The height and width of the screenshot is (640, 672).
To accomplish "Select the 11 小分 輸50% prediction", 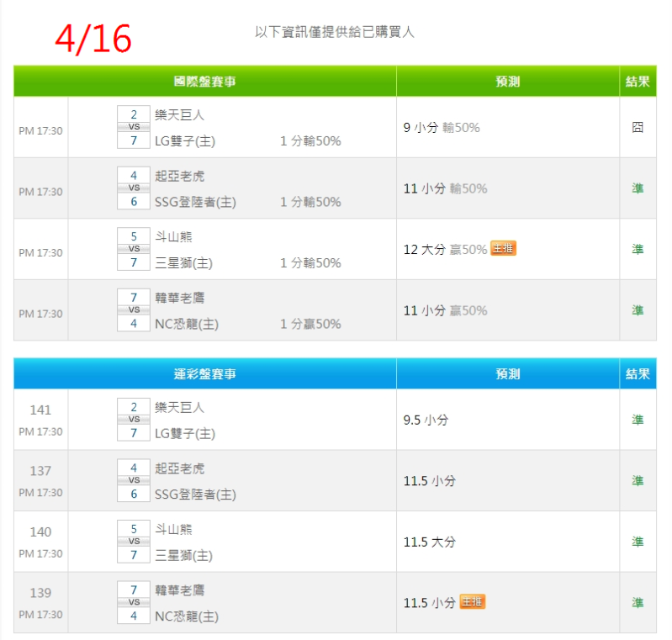I will [445, 188].
